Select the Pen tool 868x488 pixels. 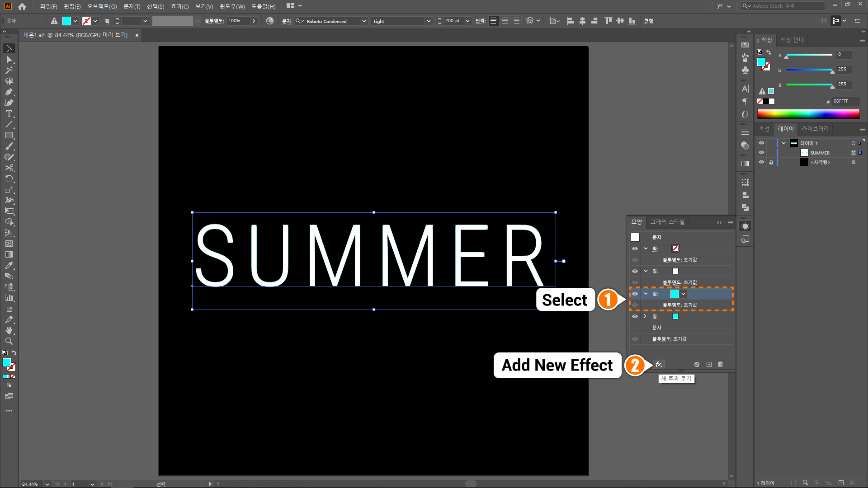click(9, 92)
